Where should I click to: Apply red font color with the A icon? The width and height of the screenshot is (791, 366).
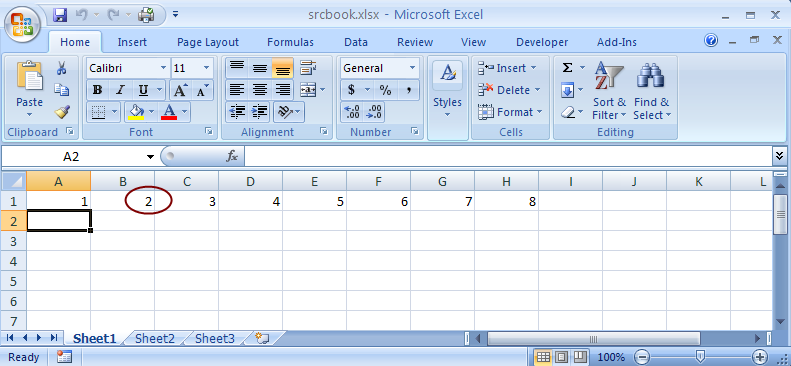pos(170,112)
